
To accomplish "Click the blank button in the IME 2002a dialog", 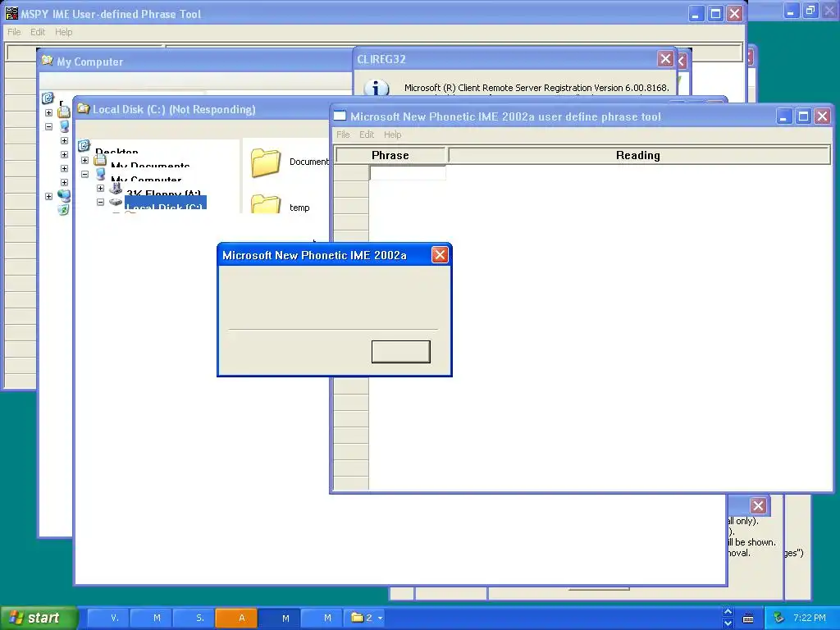I will tap(400, 352).
